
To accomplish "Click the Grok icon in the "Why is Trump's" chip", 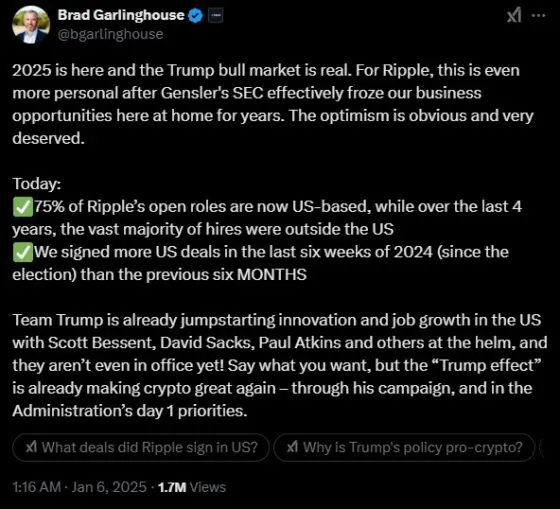I will point(292,447).
